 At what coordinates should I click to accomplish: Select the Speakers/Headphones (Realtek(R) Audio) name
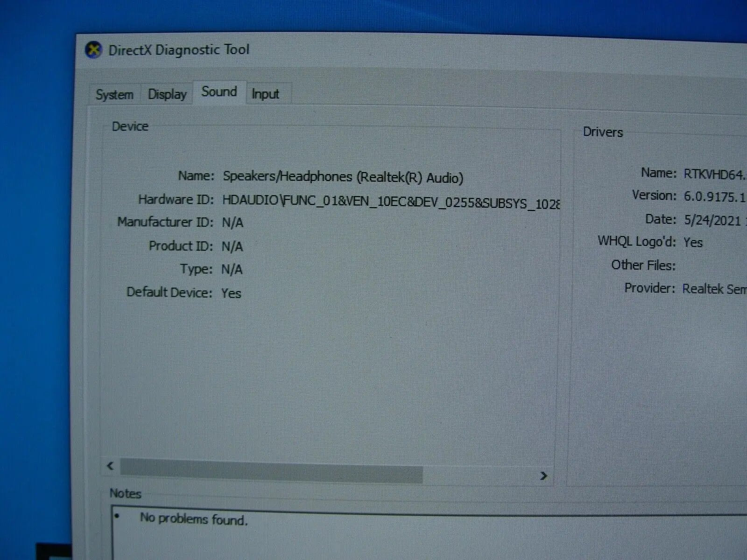click(x=343, y=177)
